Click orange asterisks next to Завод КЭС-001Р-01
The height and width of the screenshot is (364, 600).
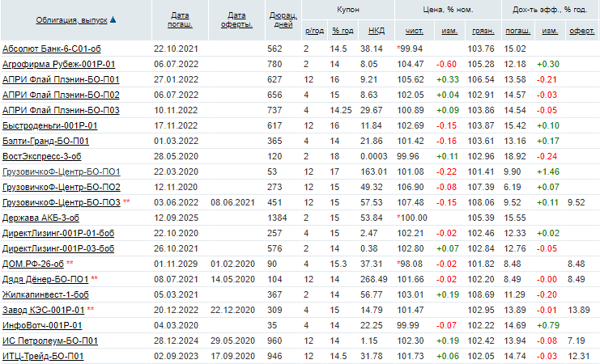click(x=91, y=309)
